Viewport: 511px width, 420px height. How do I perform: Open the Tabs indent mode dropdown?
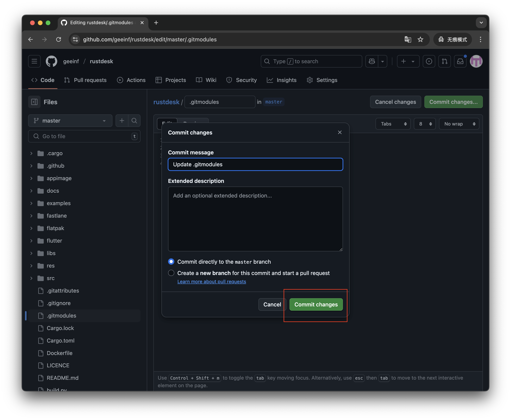tap(393, 124)
